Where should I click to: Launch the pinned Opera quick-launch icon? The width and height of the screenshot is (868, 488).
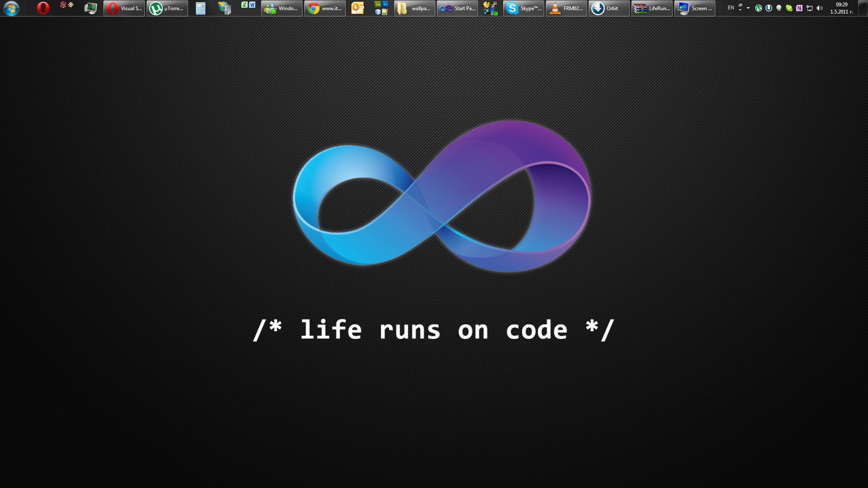[x=43, y=8]
